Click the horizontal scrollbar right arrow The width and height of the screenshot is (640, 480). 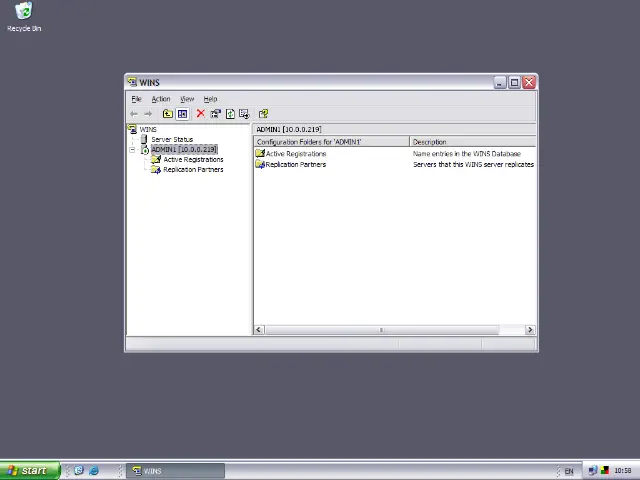coord(530,329)
